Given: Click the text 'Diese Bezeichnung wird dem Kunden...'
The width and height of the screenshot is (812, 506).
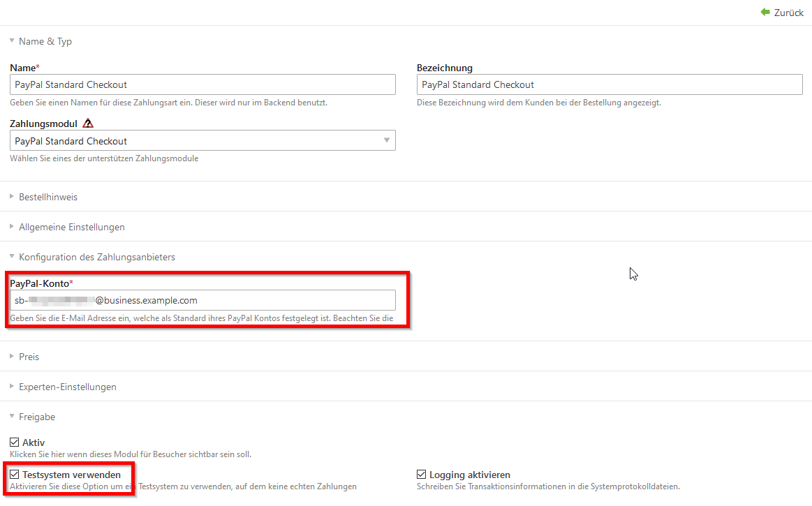Looking at the screenshot, I should point(539,103).
